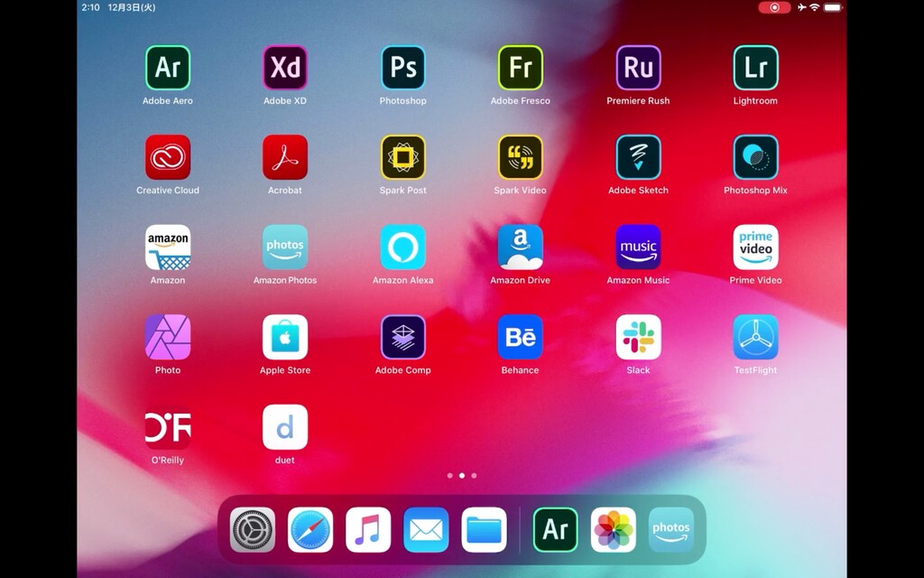
Task: Launch the Acrobat app
Action: [x=285, y=157]
